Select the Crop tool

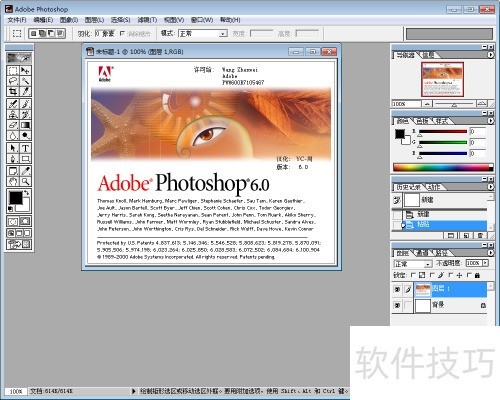click(x=13, y=91)
